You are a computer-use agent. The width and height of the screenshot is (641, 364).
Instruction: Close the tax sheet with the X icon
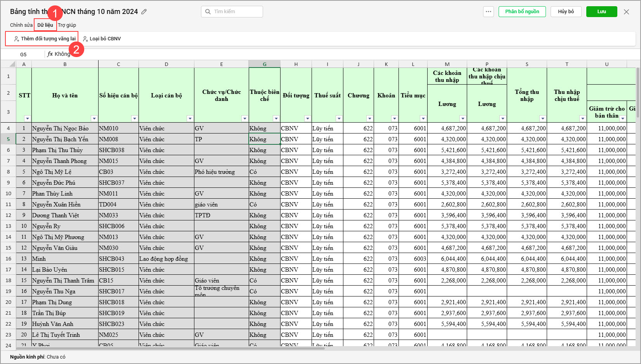tap(626, 12)
